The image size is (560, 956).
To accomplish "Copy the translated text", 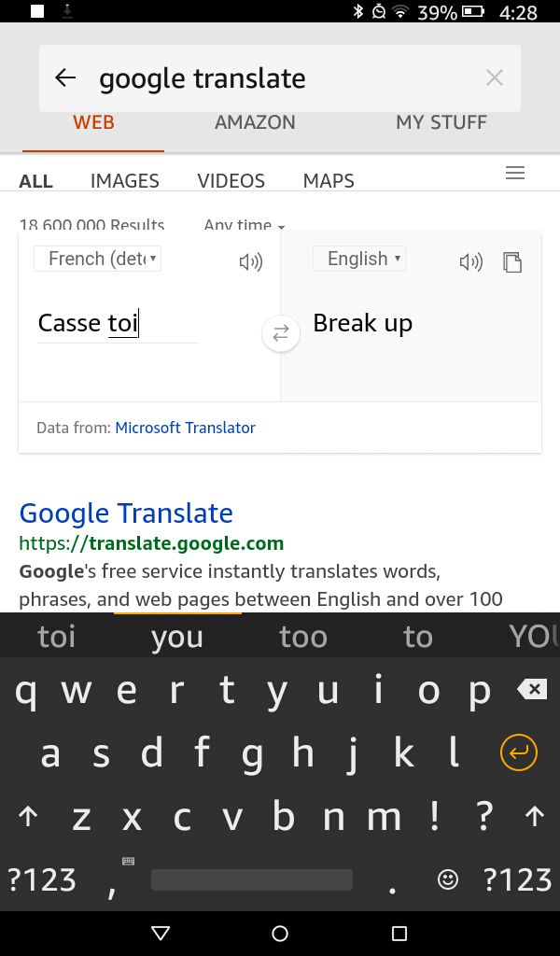I will pos(512,262).
